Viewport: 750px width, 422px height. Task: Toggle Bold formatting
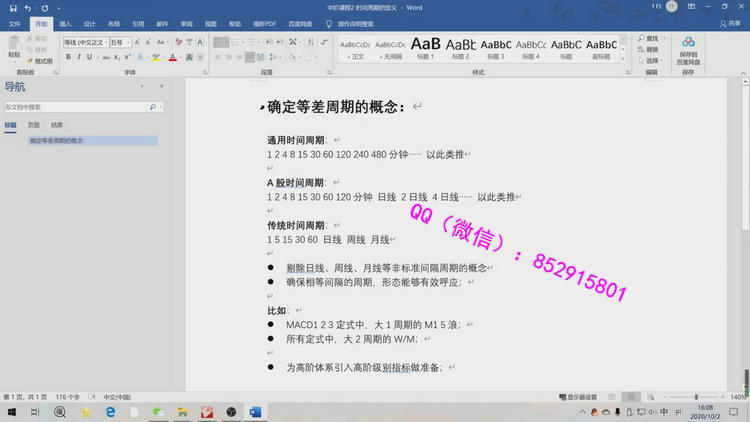(68, 57)
